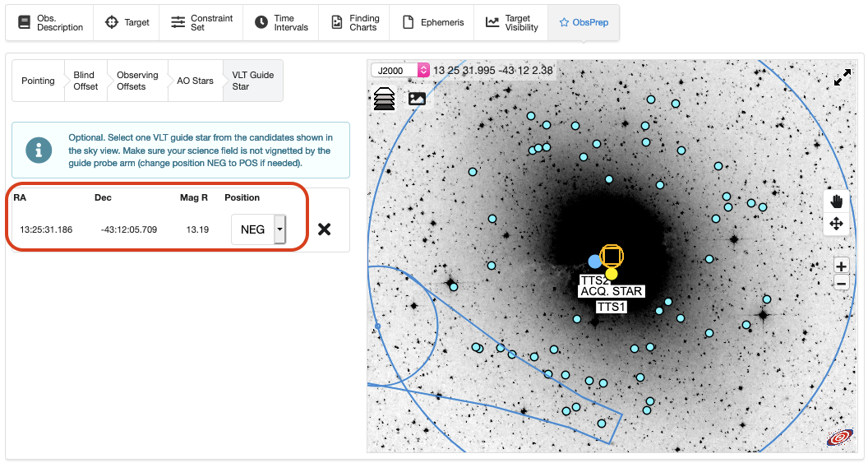Click the ObsPrep star icon
This screenshot has height=463, width=868.
564,22
